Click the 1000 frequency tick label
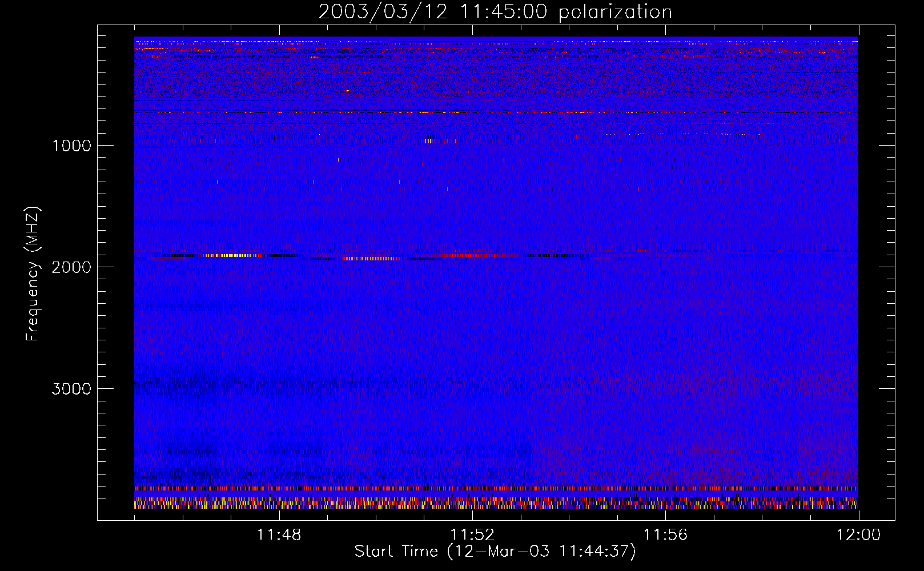The image size is (924, 571). tap(71, 146)
